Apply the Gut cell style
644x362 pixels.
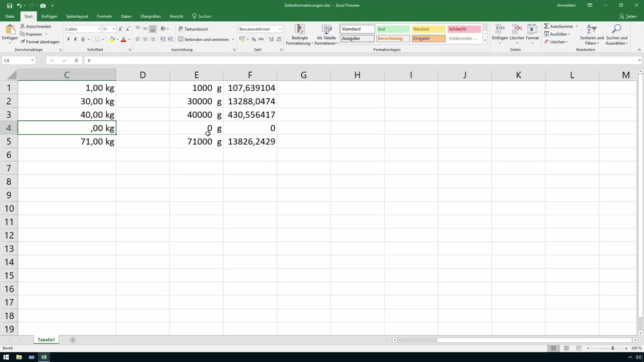[393, 29]
